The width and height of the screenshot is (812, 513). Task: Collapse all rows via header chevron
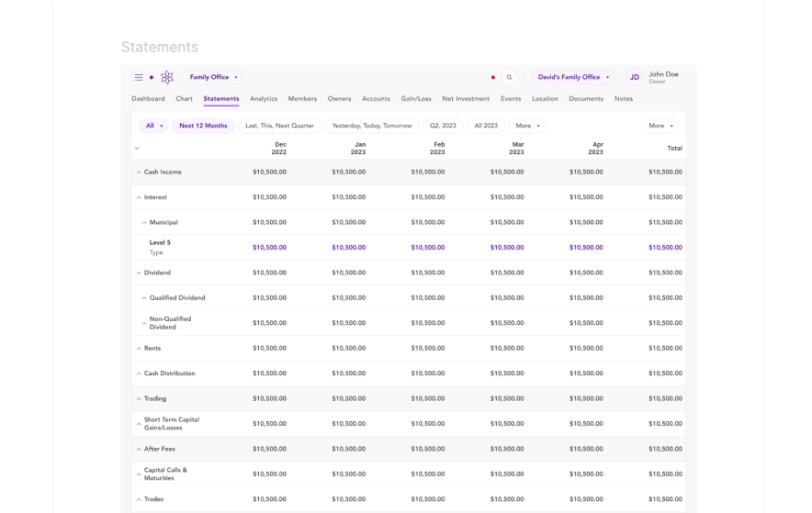click(138, 149)
